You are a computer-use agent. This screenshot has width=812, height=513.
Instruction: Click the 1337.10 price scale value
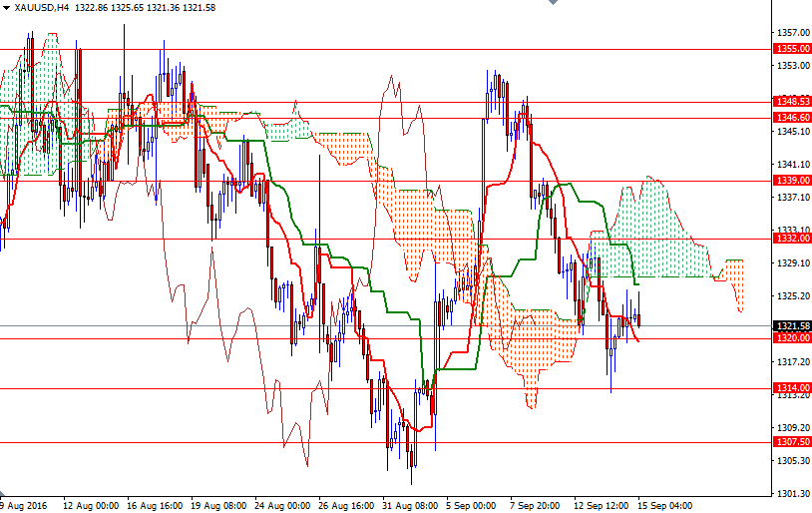click(793, 198)
